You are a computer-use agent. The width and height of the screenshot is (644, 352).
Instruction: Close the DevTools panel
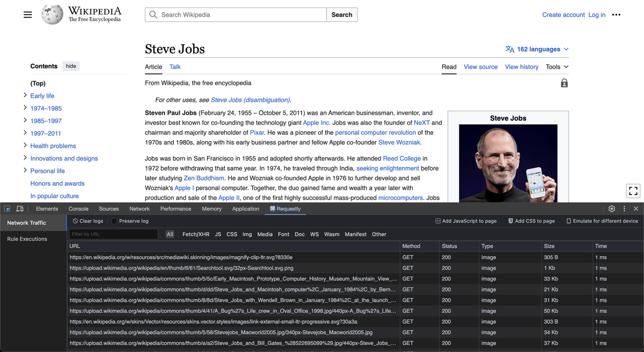click(636, 209)
